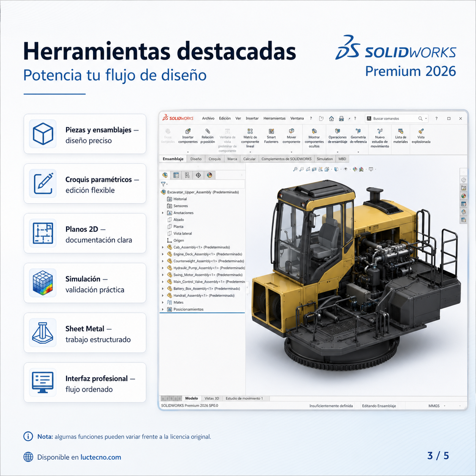Open DisplayManager appearance tab

[209, 175]
